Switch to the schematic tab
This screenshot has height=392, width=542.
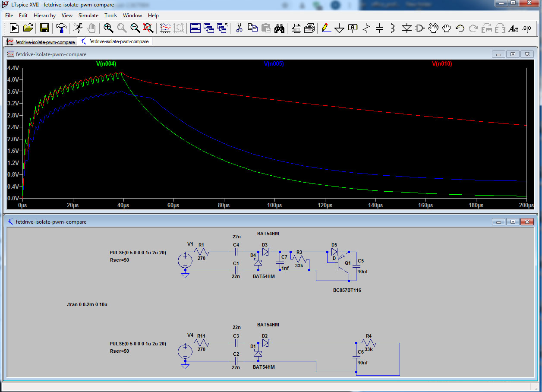pyautogui.click(x=114, y=42)
